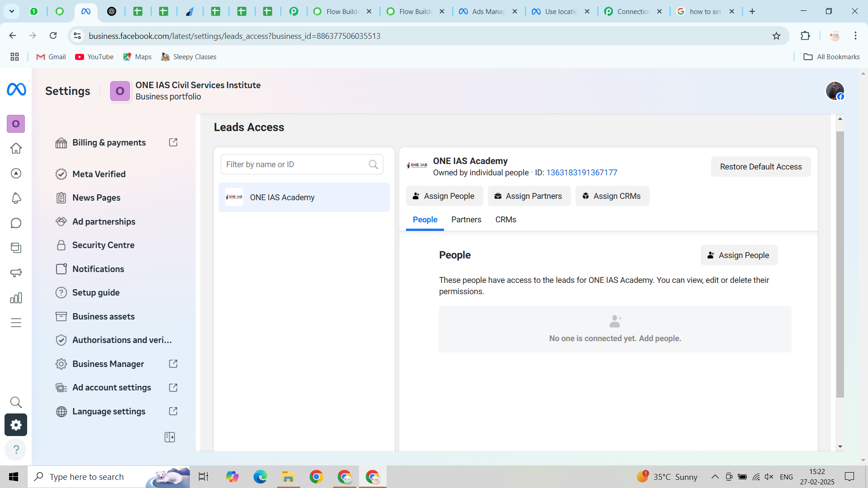
Task: Open the content planner icon in rail
Action: point(16,248)
